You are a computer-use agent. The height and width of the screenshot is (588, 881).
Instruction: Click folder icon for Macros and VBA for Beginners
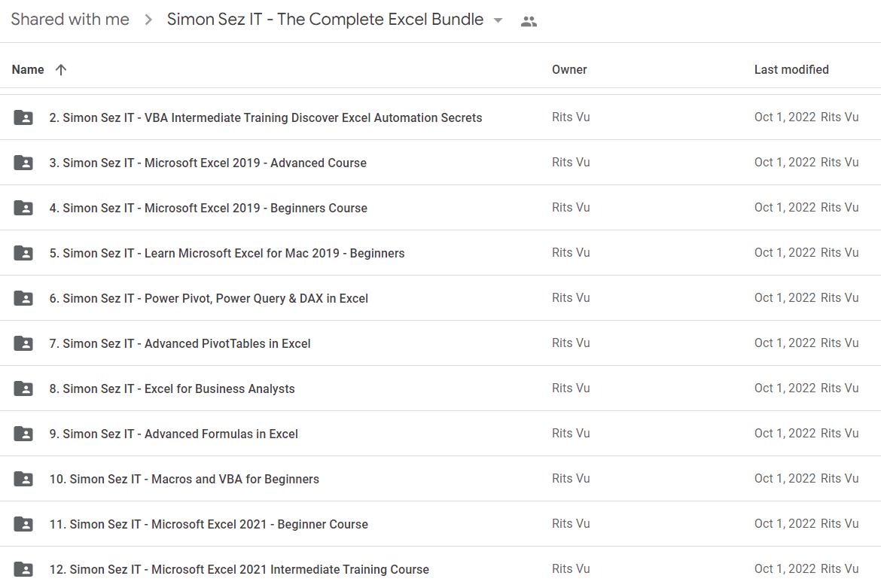23,479
